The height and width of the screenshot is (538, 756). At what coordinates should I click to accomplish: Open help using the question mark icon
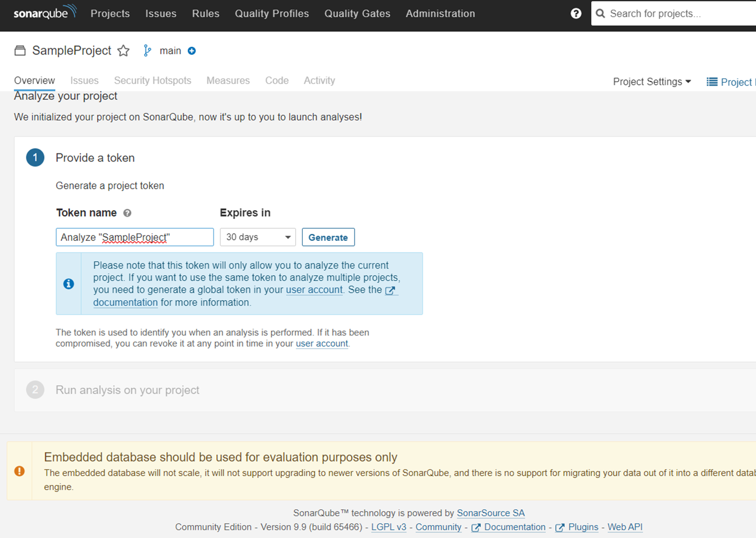click(576, 13)
